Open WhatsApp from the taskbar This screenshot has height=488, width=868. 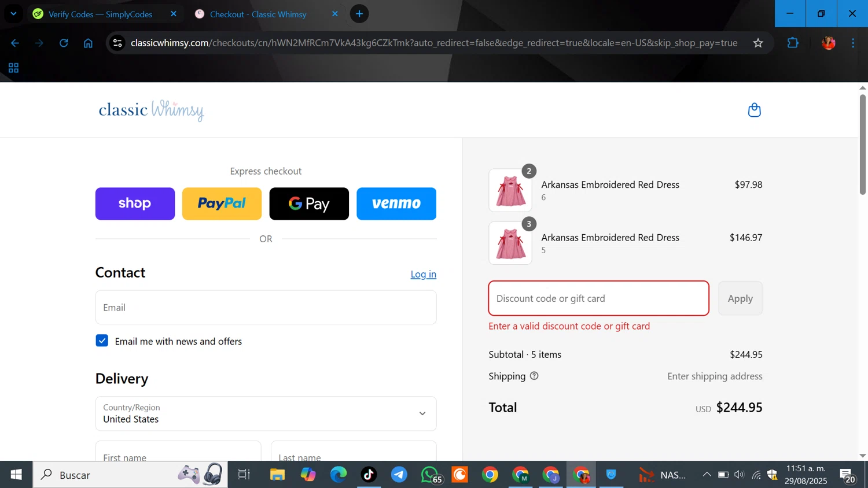(431, 475)
